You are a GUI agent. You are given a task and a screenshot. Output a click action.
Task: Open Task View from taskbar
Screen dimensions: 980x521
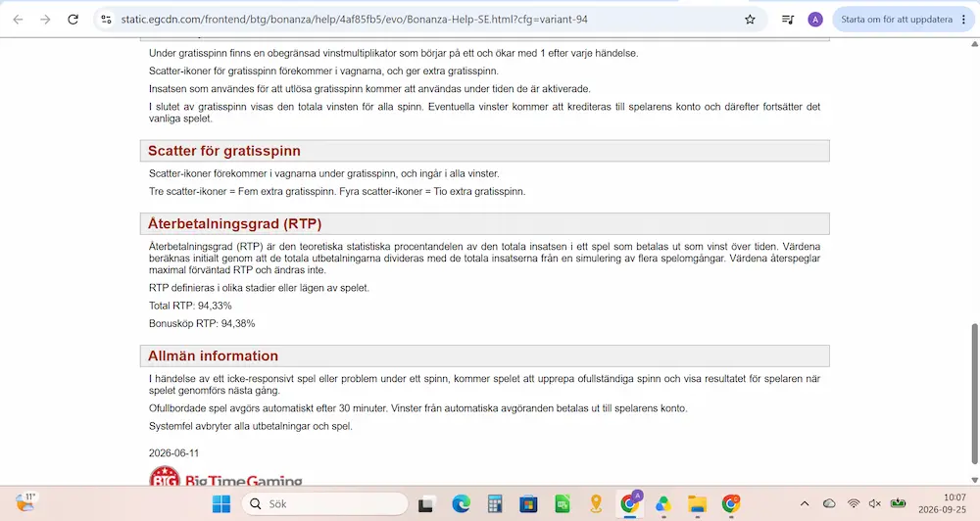click(426, 503)
